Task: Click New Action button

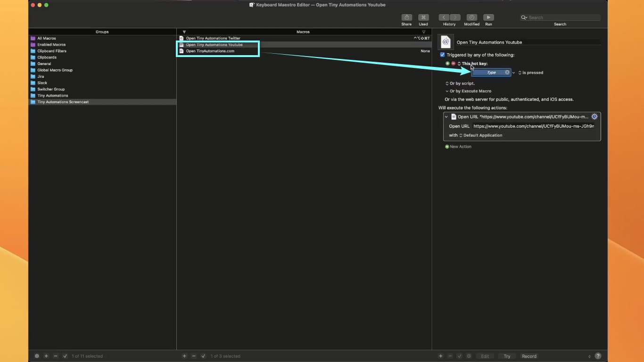Action: (x=458, y=147)
